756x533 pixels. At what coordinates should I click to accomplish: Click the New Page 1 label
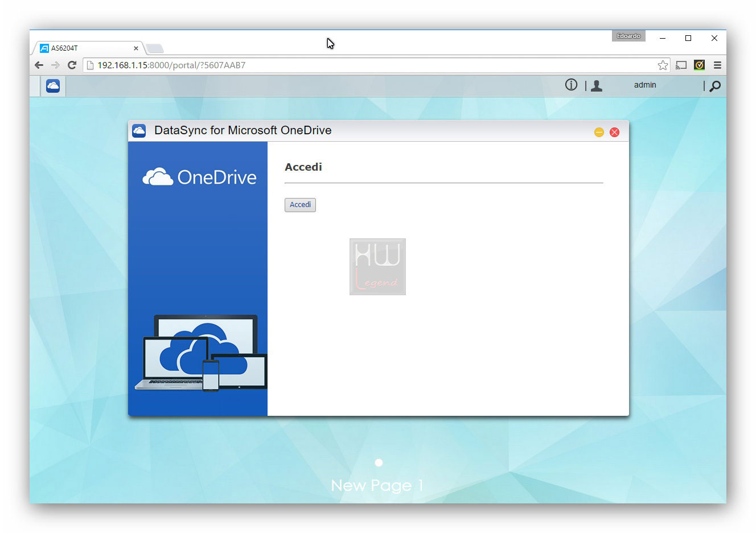tap(377, 485)
